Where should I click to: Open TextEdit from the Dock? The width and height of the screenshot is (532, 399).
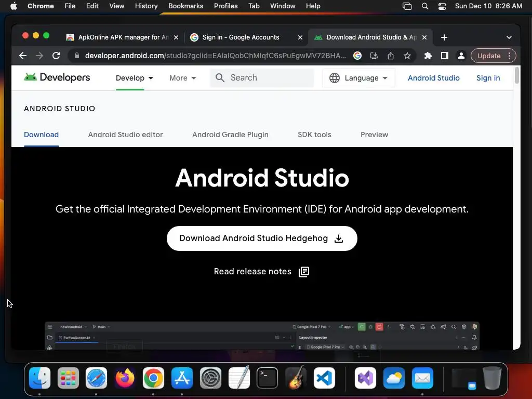[239, 377]
